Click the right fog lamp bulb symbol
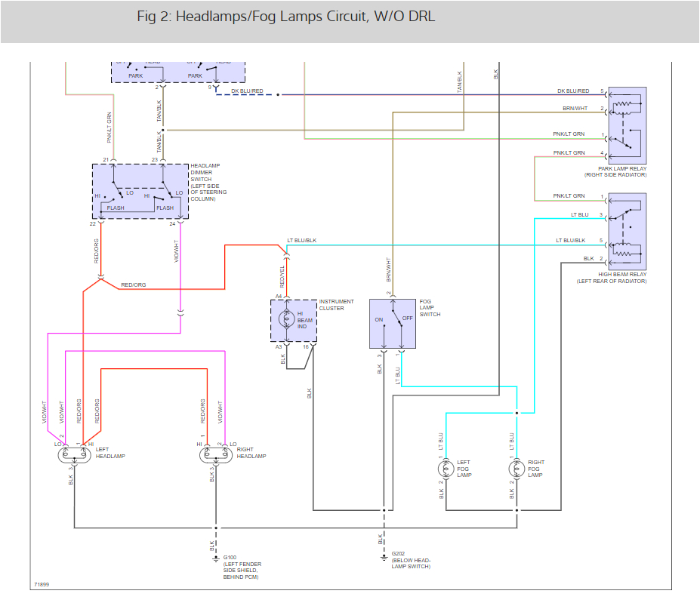Screen dimensions: 700x603 tap(517, 469)
